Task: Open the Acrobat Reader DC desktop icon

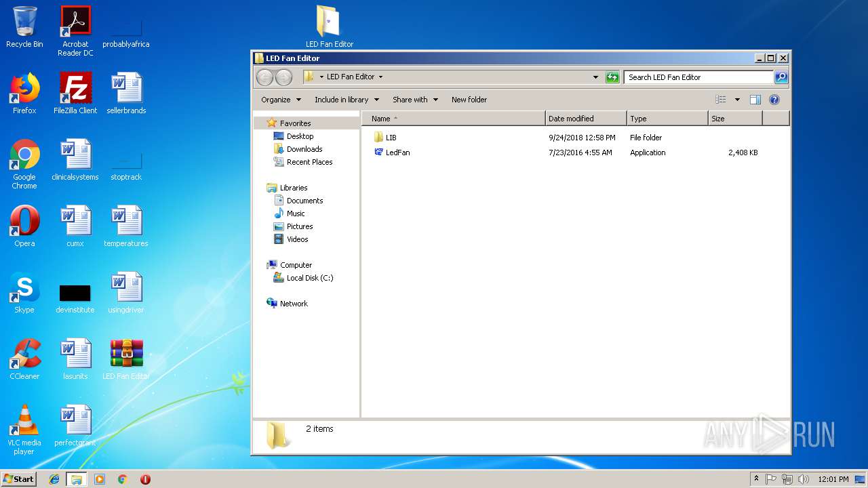Action: tap(75, 31)
